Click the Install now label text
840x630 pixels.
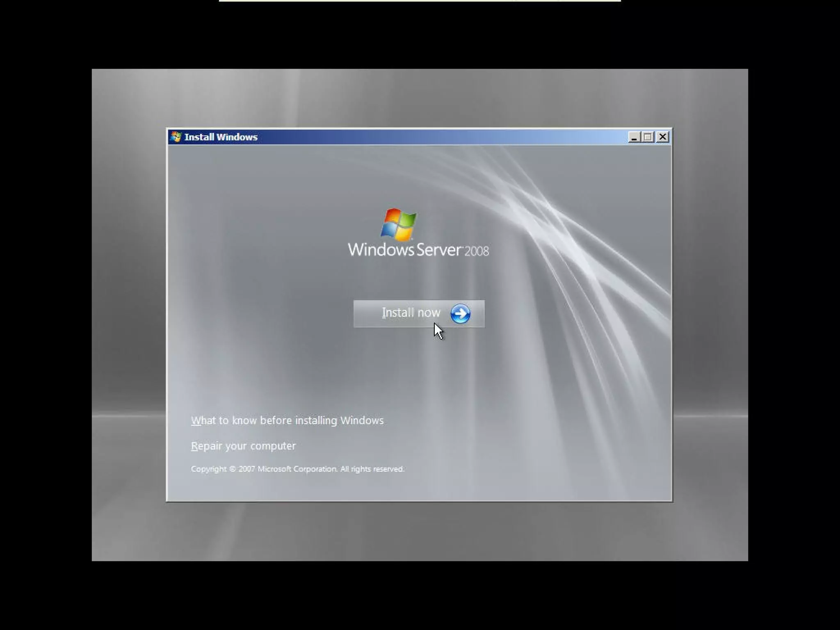coord(411,313)
